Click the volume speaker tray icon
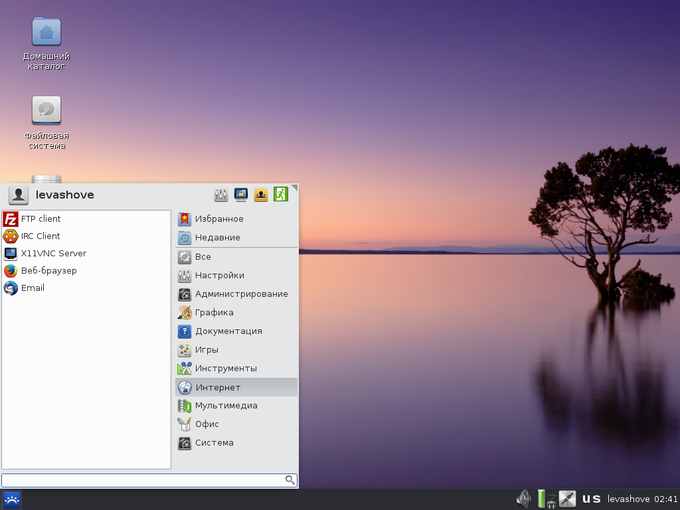The image size is (680, 510). click(523, 499)
